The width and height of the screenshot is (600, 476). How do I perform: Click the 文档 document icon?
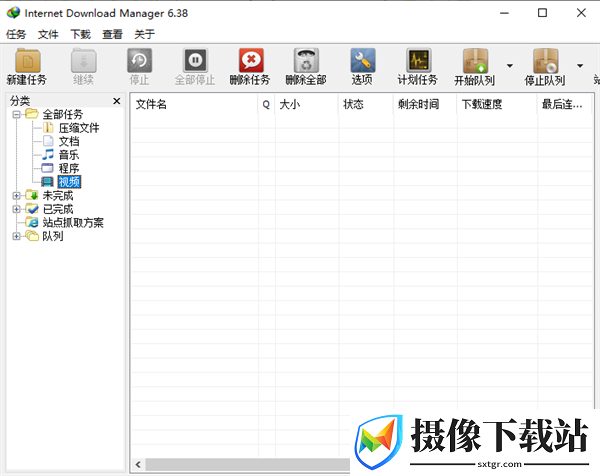48,141
